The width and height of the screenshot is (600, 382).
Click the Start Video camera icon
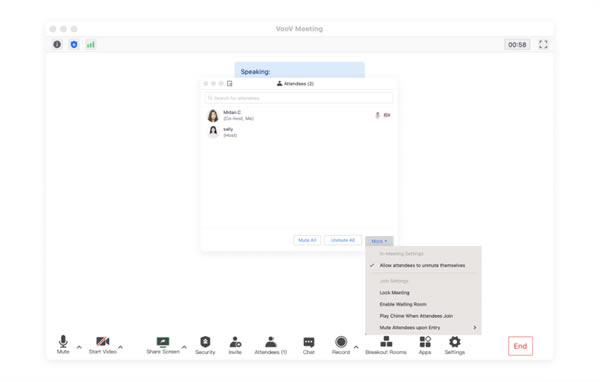(x=103, y=341)
